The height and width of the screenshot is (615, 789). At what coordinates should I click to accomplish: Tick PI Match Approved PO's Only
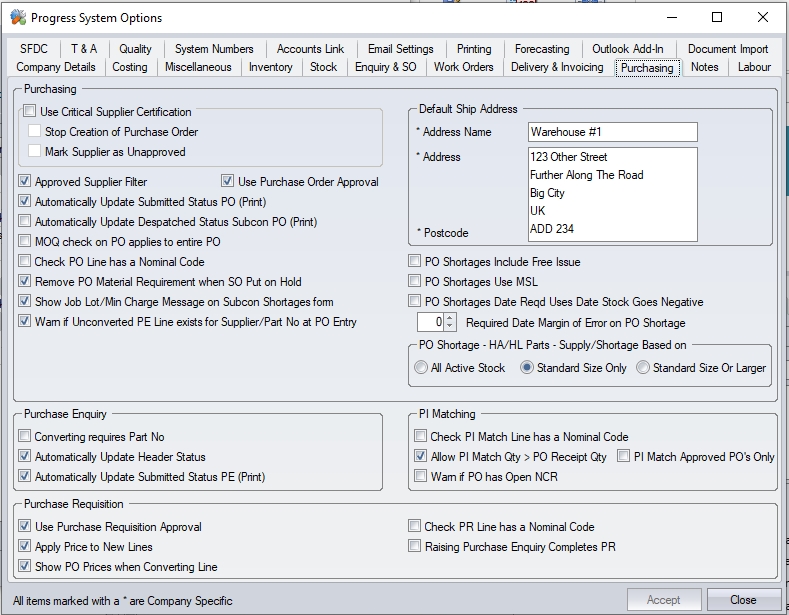(624, 457)
